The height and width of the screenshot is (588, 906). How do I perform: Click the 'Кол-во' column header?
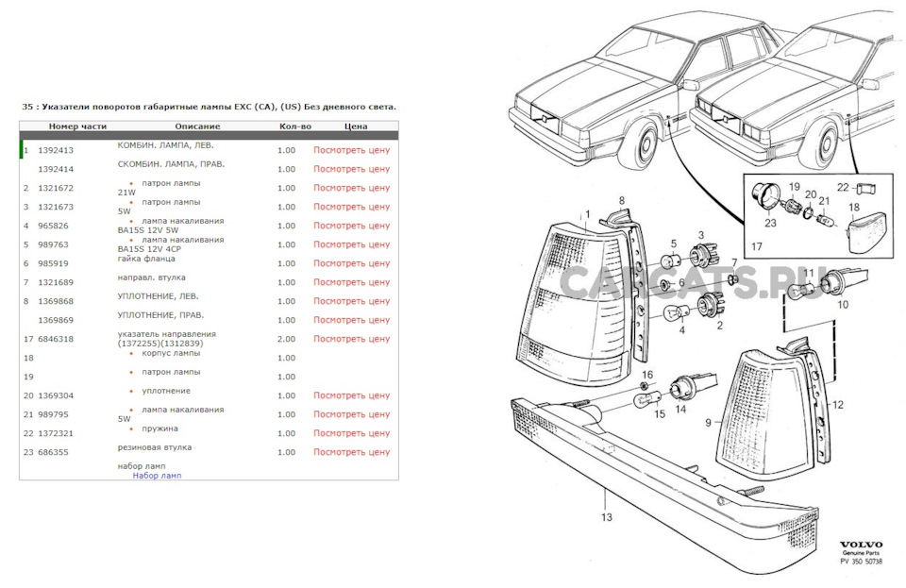(x=295, y=126)
